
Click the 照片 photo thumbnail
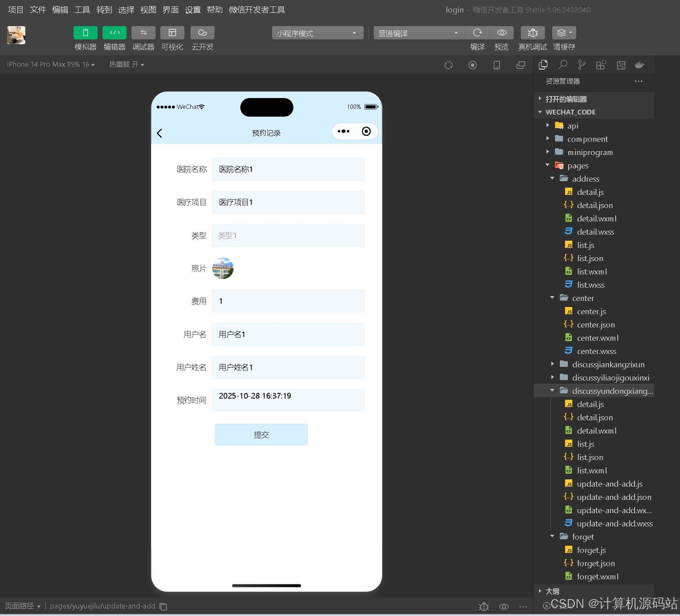click(223, 268)
